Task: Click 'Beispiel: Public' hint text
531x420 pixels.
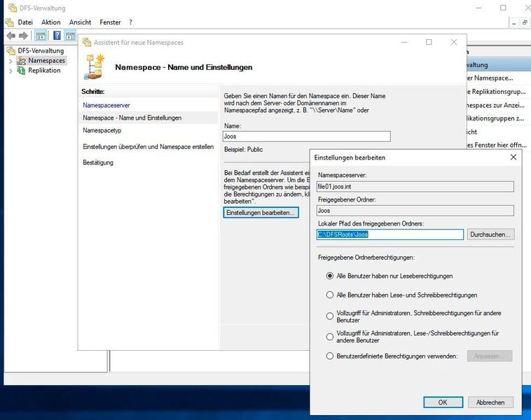Action: (243, 149)
